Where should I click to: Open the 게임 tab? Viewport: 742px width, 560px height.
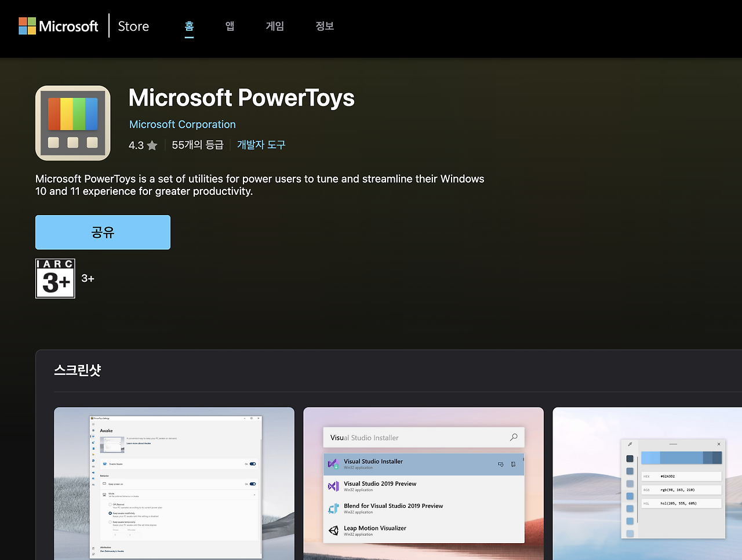(x=275, y=26)
